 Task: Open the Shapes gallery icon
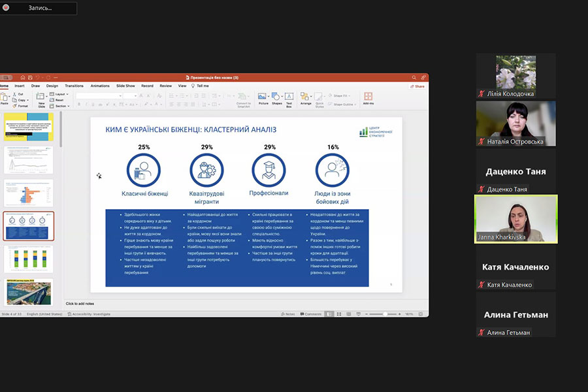click(276, 97)
